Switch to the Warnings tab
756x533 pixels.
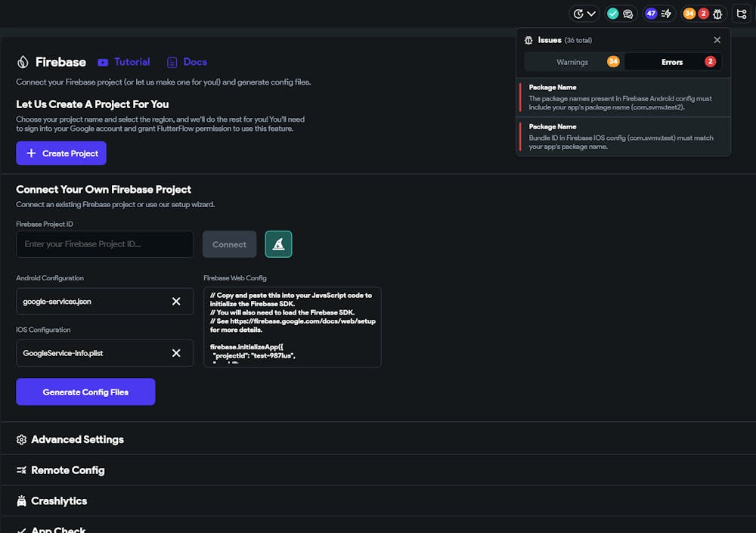tap(574, 62)
